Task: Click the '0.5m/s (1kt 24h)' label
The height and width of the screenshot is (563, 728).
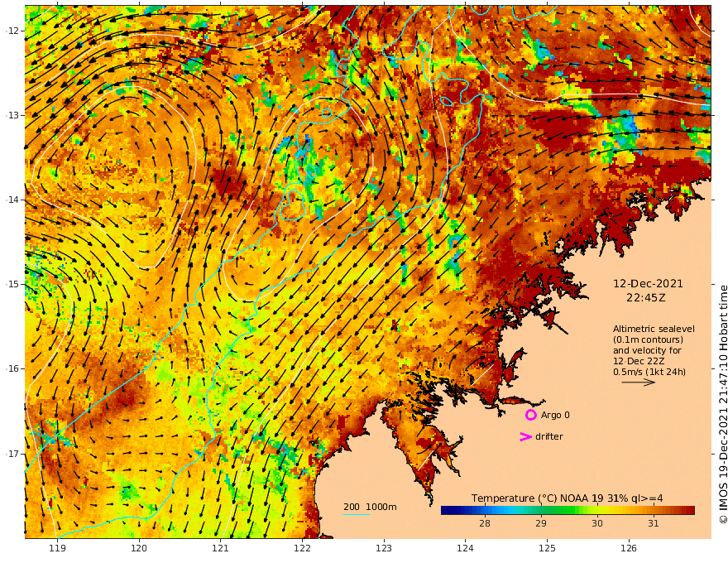Action: coord(649,372)
